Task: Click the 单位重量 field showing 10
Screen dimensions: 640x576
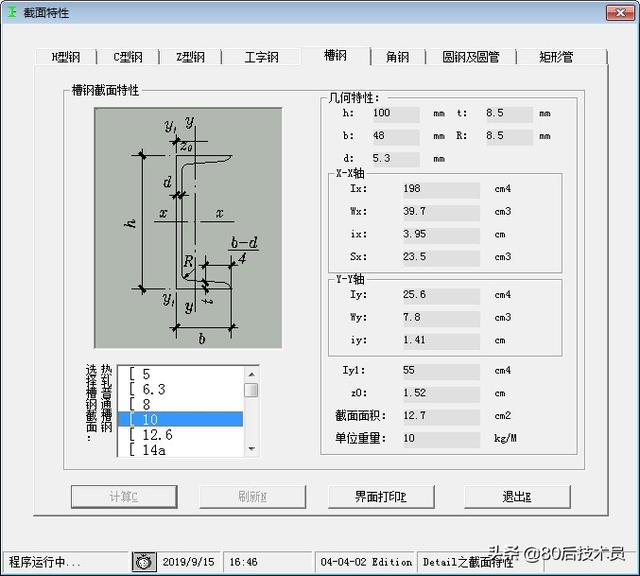Action: point(441,438)
